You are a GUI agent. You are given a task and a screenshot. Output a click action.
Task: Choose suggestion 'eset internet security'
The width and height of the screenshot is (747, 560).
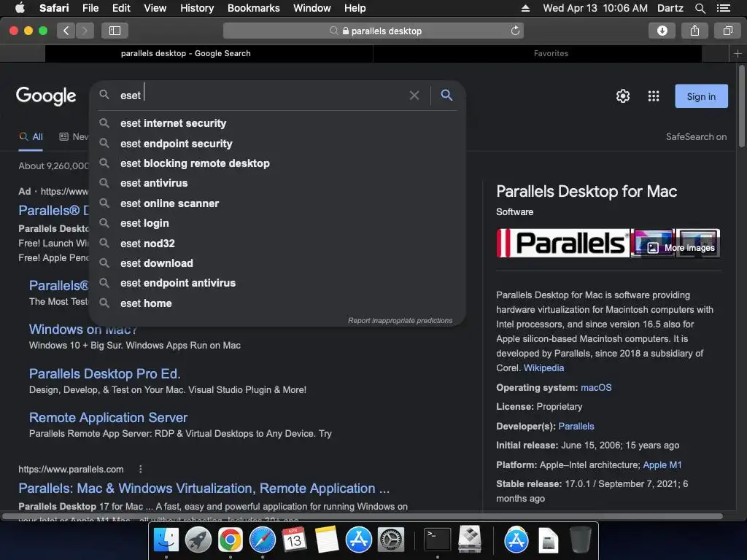pos(277,123)
